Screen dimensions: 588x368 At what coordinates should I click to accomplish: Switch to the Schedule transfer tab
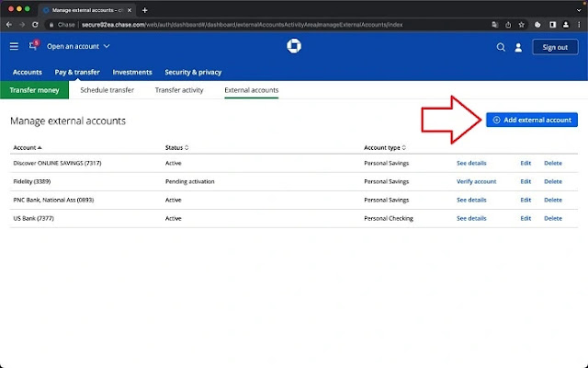tap(107, 90)
